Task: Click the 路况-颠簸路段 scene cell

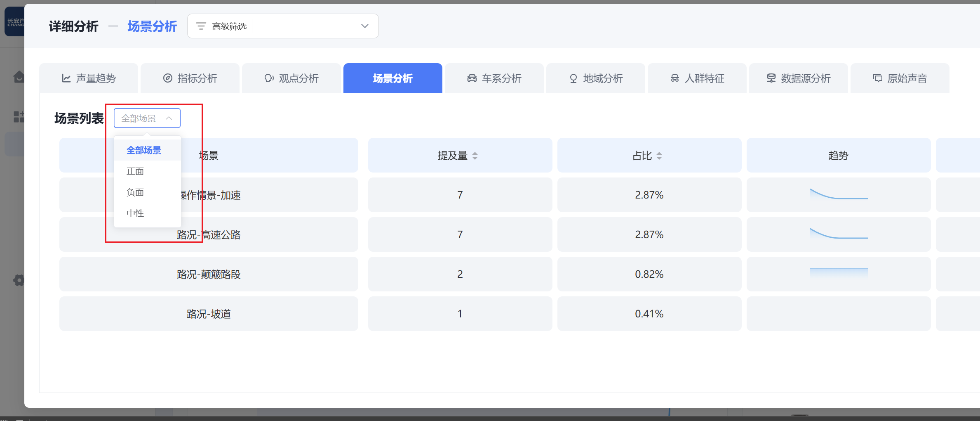Action: (209, 274)
